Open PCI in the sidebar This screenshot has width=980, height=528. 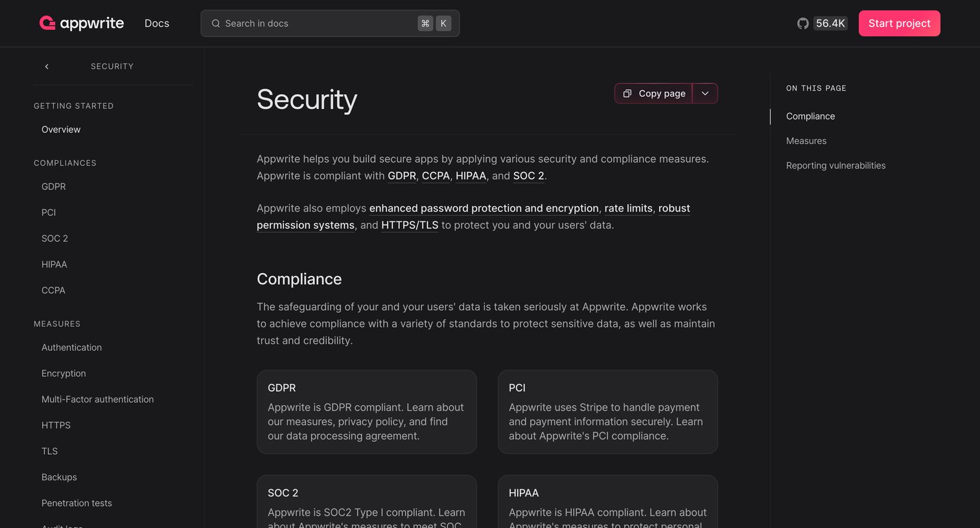coord(49,213)
